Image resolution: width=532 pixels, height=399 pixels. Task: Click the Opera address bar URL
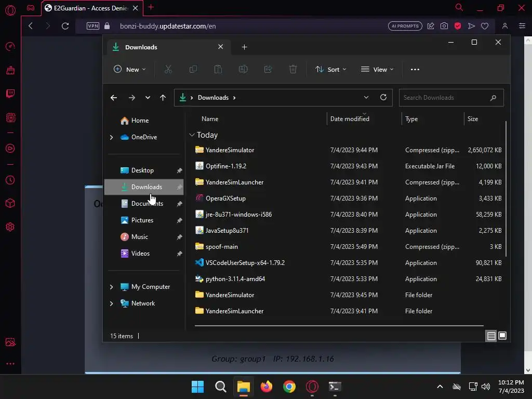[x=168, y=26]
